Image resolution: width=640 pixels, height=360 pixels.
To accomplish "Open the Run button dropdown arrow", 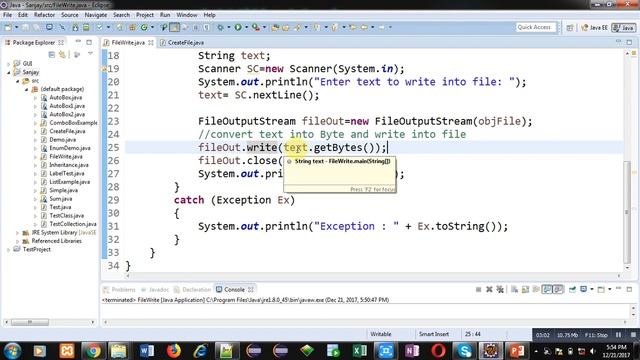I will (246, 27).
